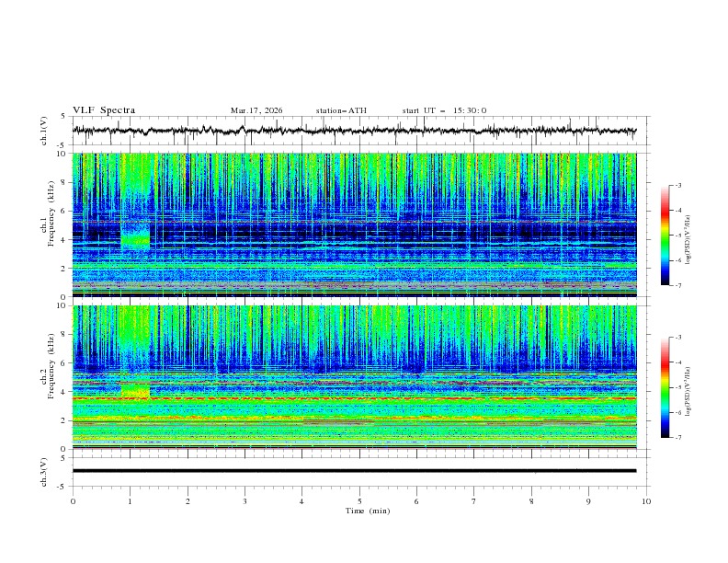Click the "-5" tick on the lower colorbar
Screen dimensions: 728x563
(x=677, y=387)
